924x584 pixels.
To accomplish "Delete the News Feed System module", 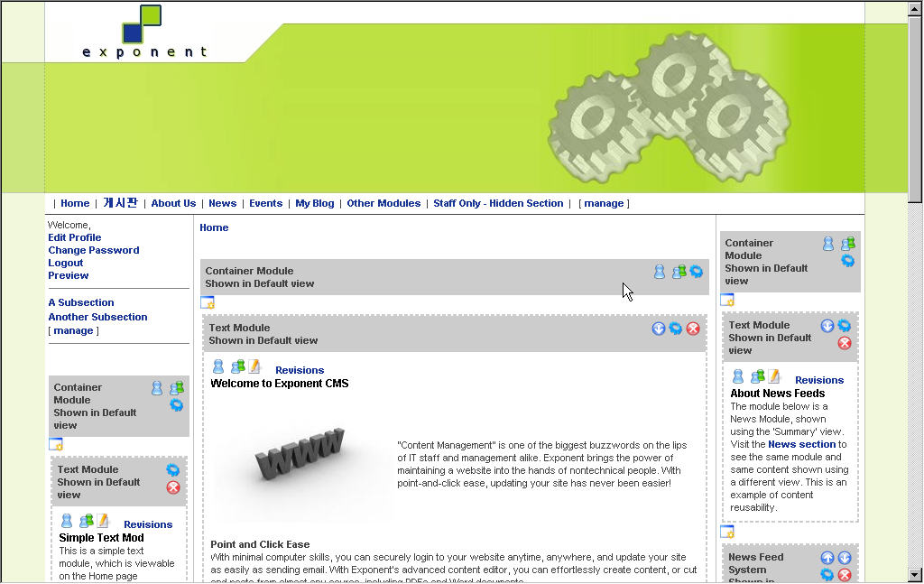I will 845,575.
